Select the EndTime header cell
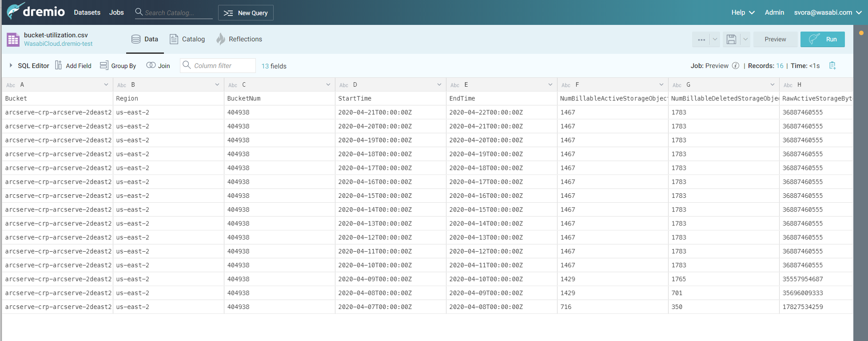868x341 pixels. click(x=502, y=99)
